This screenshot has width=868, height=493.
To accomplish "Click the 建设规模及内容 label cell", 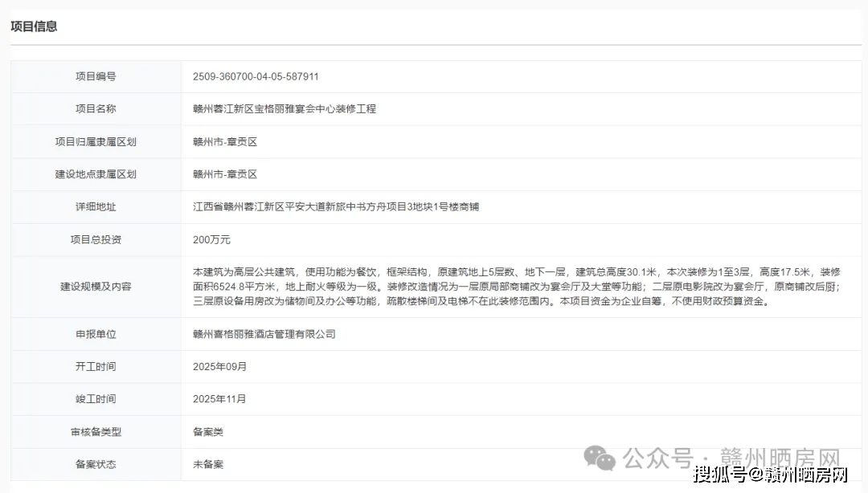I will coord(96,287).
